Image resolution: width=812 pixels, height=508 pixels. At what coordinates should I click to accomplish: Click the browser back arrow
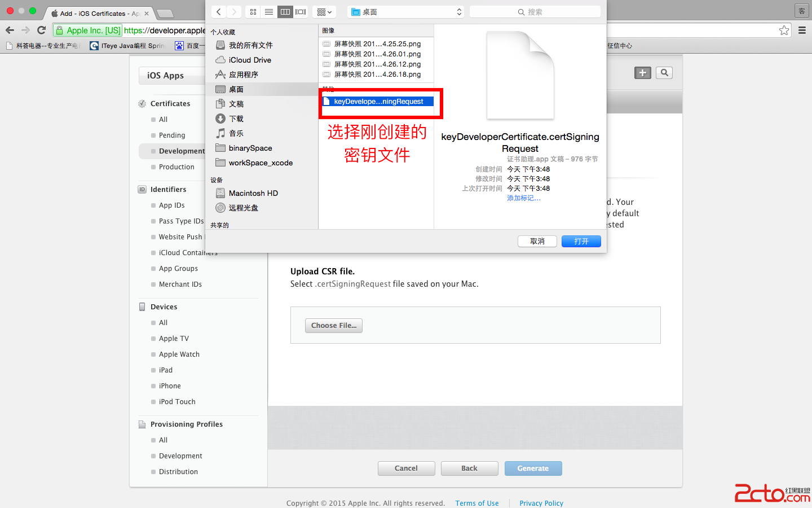pyautogui.click(x=10, y=30)
